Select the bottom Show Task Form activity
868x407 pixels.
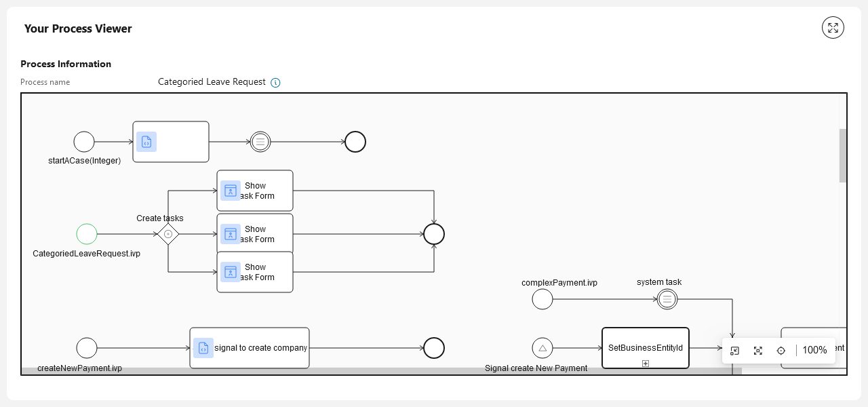pos(255,272)
